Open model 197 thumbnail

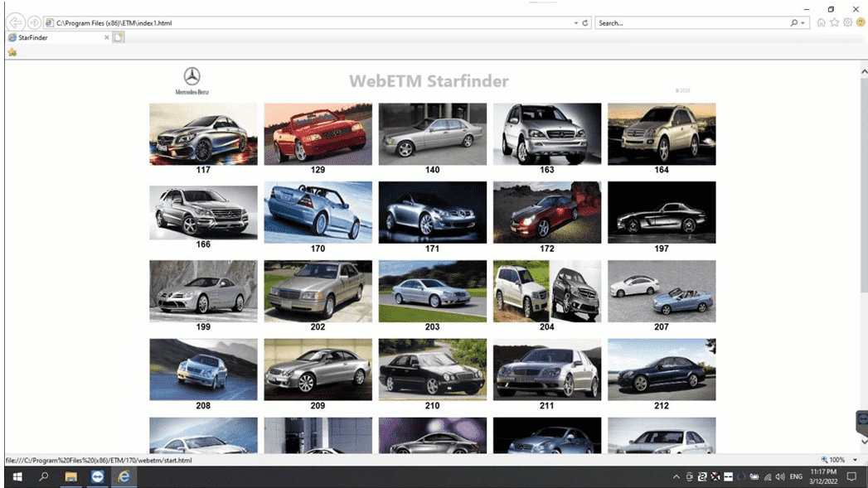(x=662, y=212)
